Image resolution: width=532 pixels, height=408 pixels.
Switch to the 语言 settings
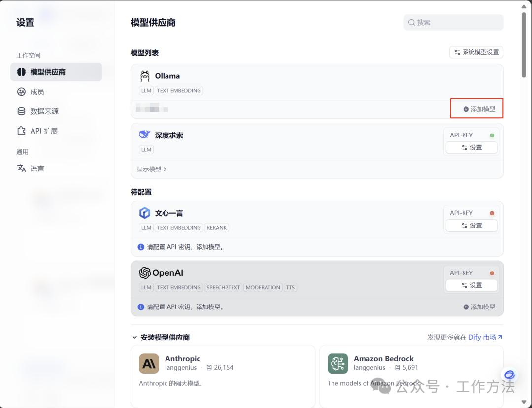pyautogui.click(x=31, y=169)
